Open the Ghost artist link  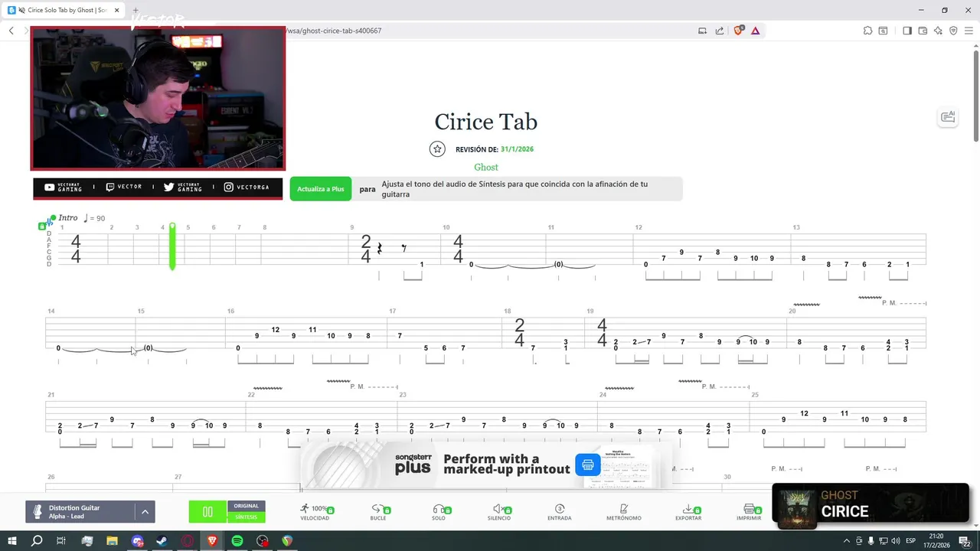pyautogui.click(x=486, y=167)
